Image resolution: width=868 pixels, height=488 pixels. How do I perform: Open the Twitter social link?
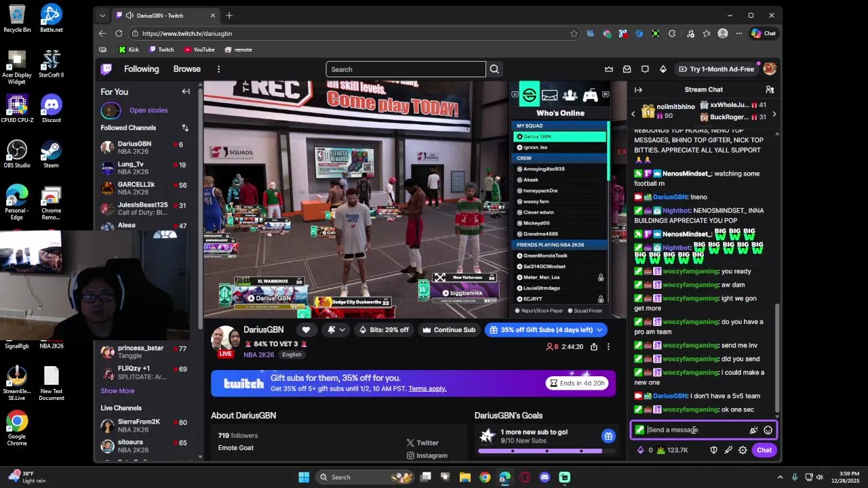point(422,443)
